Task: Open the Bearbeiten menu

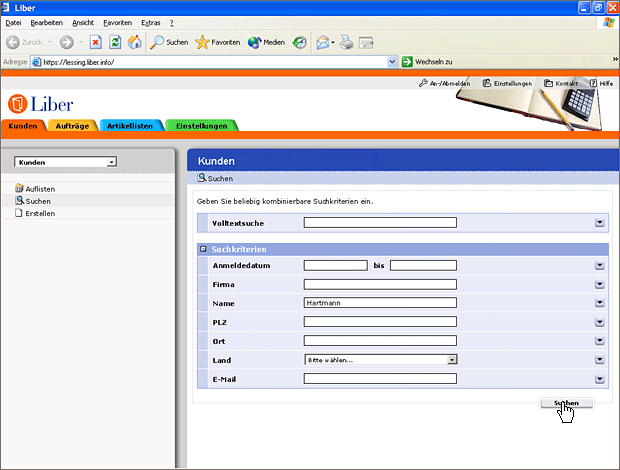Action: coord(47,23)
